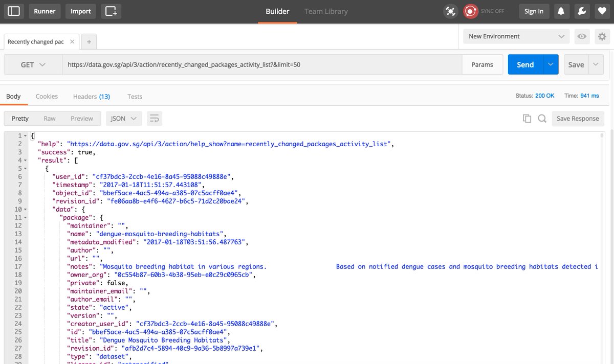614x364 pixels.
Task: Copy response to clipboard icon
Action: point(527,119)
